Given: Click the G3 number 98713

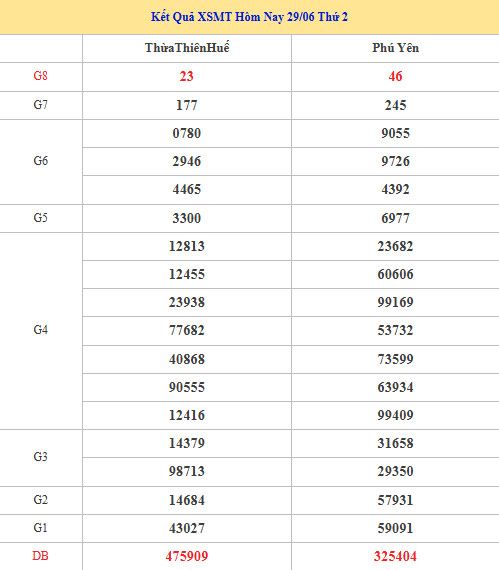Looking at the screenshot, I should (x=187, y=471).
